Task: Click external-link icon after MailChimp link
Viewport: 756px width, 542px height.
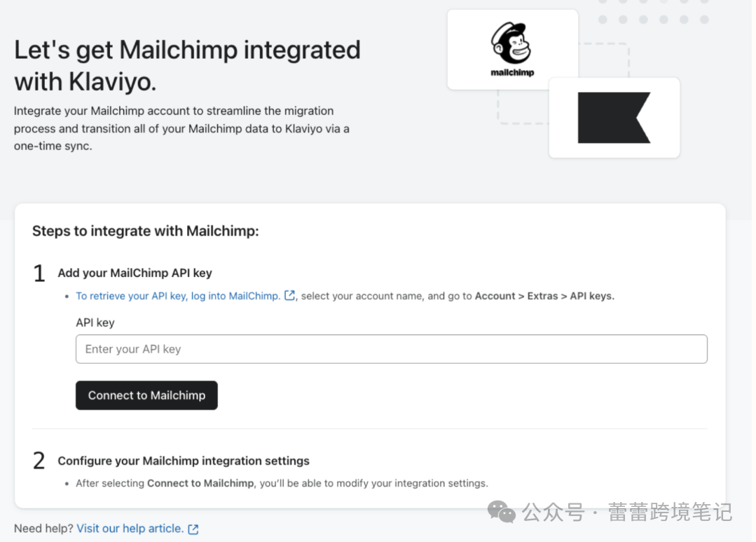Action: 289,295
